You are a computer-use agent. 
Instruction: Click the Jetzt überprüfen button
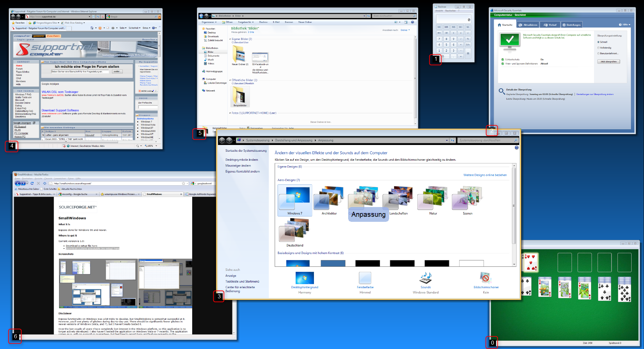pyautogui.click(x=608, y=61)
